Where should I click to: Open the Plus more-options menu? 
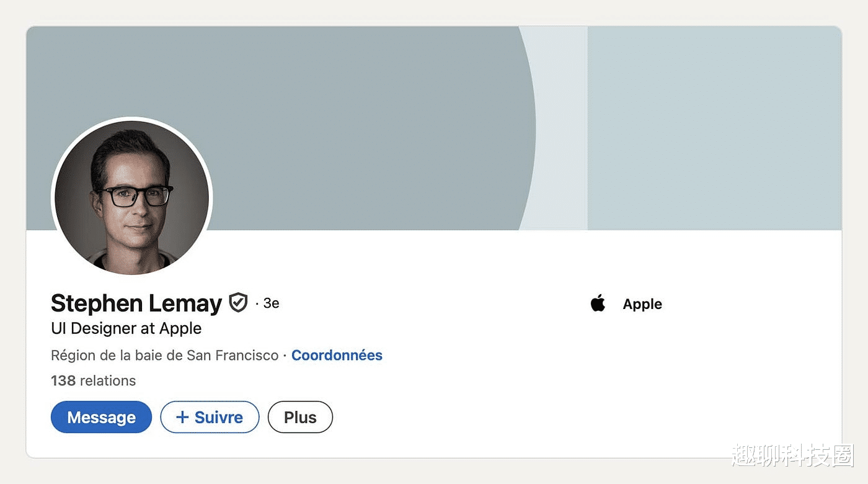300,418
